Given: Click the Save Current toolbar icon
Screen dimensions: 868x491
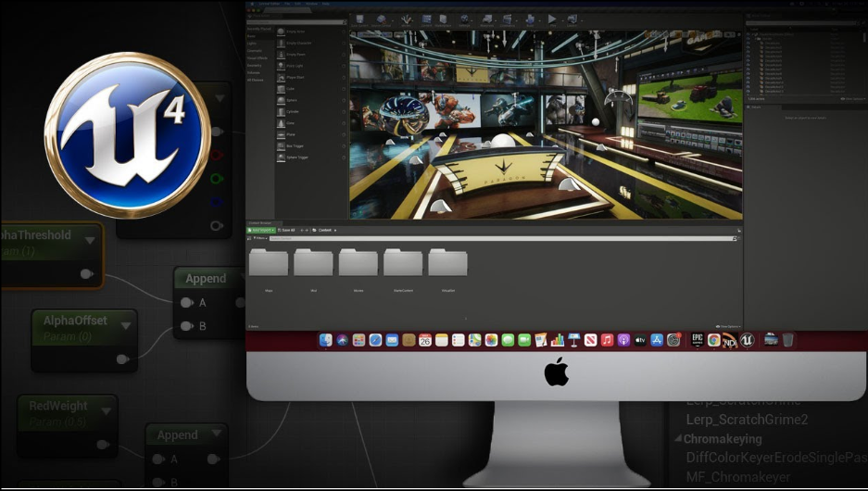Looking at the screenshot, I should (x=359, y=20).
